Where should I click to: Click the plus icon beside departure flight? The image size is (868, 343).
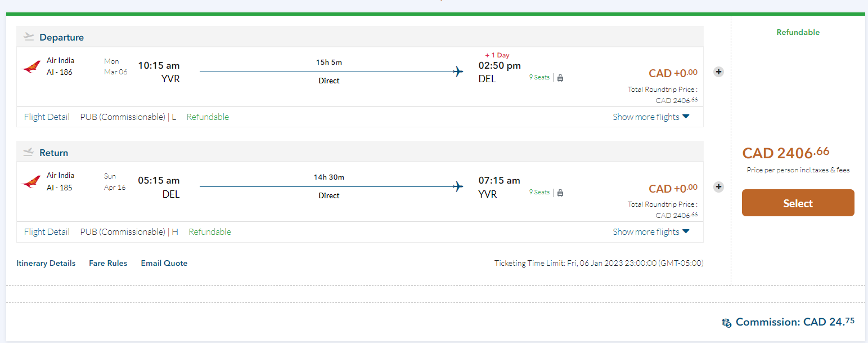[x=718, y=72]
